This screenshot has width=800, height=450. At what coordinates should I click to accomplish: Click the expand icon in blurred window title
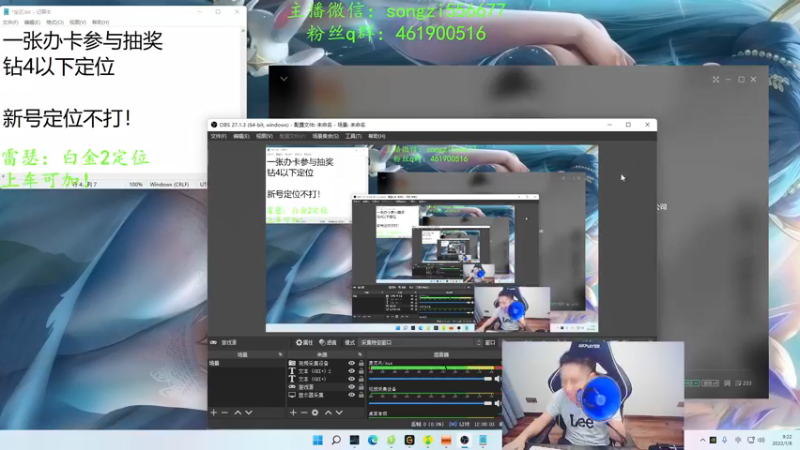click(x=716, y=80)
